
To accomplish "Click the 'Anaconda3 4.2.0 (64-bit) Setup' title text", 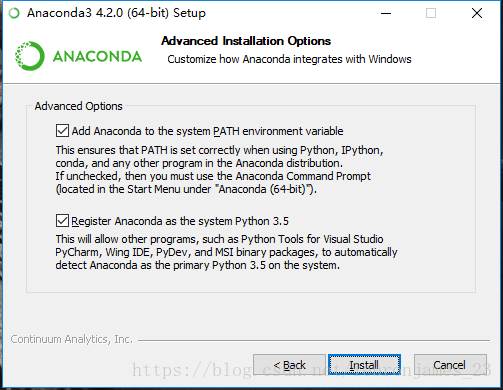I will pyautogui.click(x=116, y=13).
